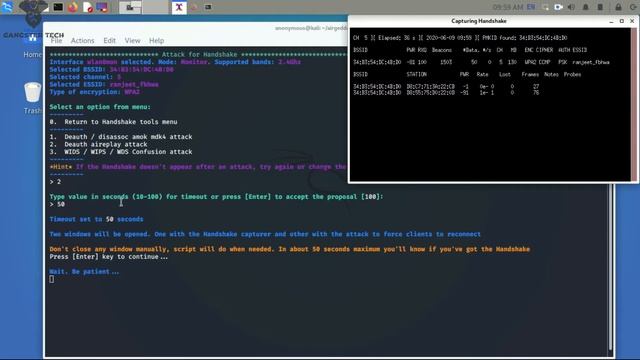Click the 'Timeout set to 50 seconds' line
This screenshot has width=640, height=360.
click(96, 219)
